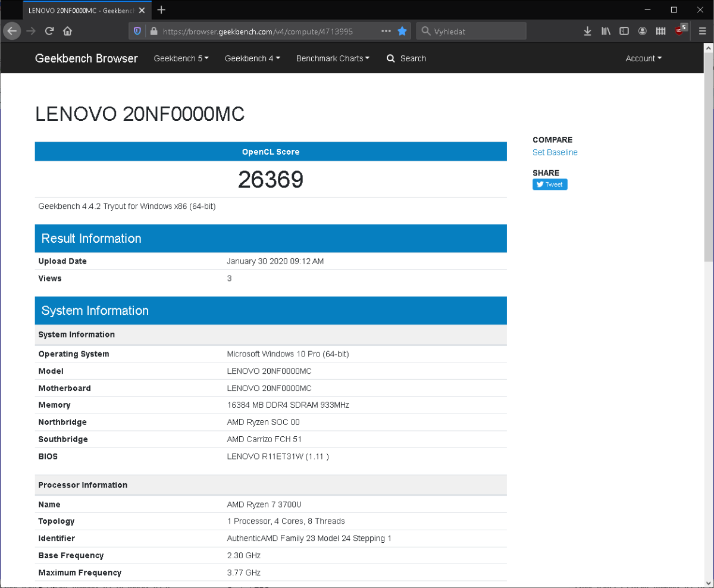Click the browser back arrow button
714x588 pixels.
pos(12,31)
